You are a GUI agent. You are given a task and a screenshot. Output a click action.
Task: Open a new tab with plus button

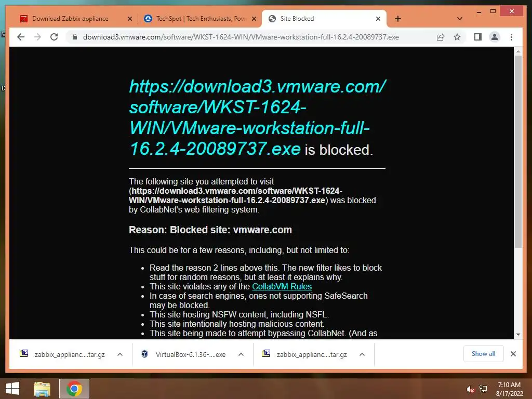pos(398,19)
